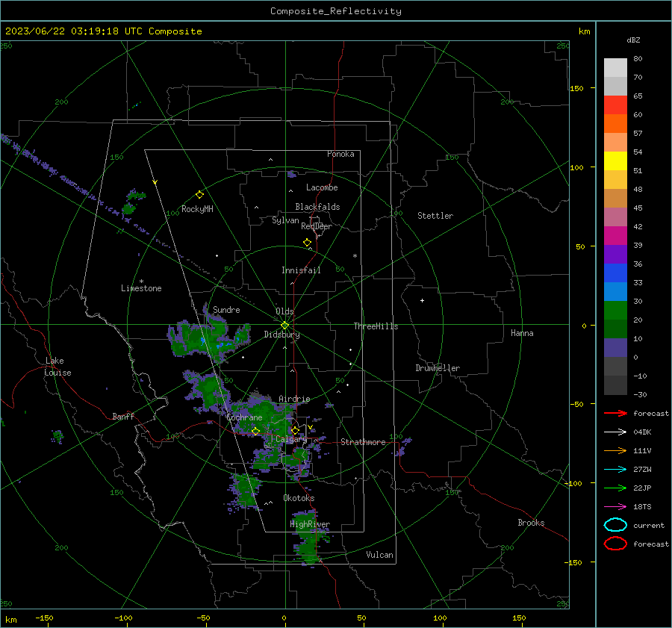Screen dimensions: 672x628
Task: Click the -150 tick on the bottom axis
Action: (x=44, y=618)
